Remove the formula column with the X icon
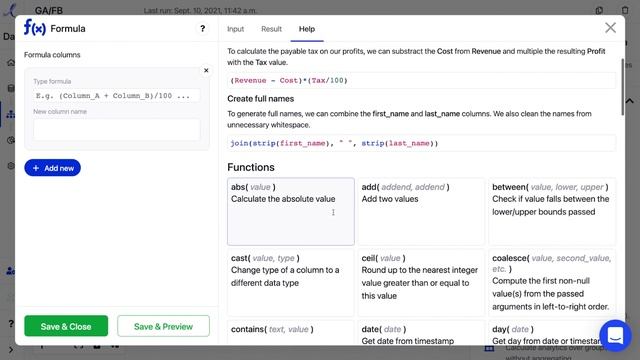This screenshot has width=640, height=360. tap(206, 71)
